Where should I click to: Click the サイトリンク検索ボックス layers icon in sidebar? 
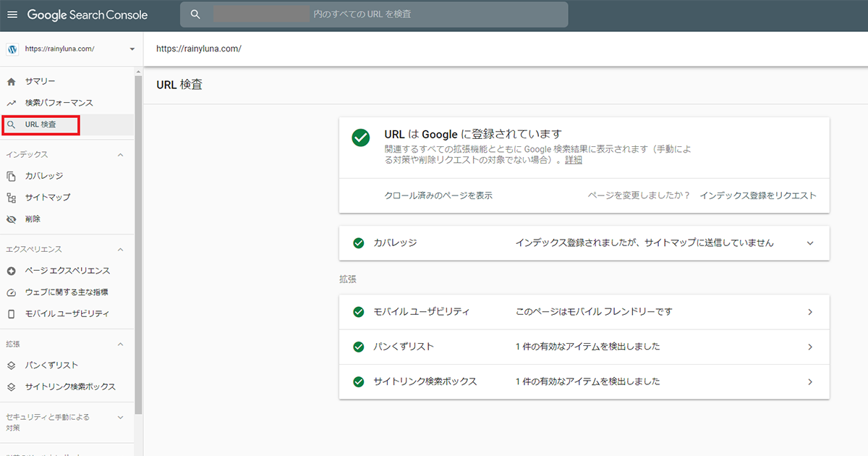[x=11, y=387]
